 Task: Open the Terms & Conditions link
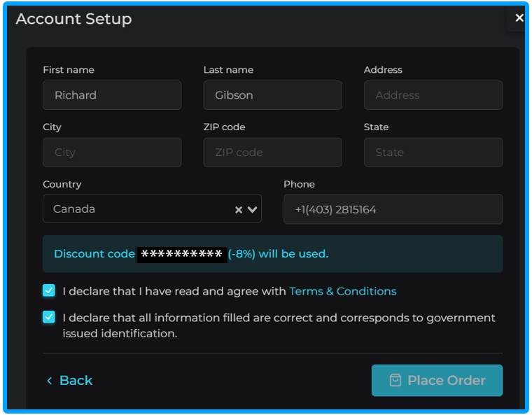tap(342, 291)
